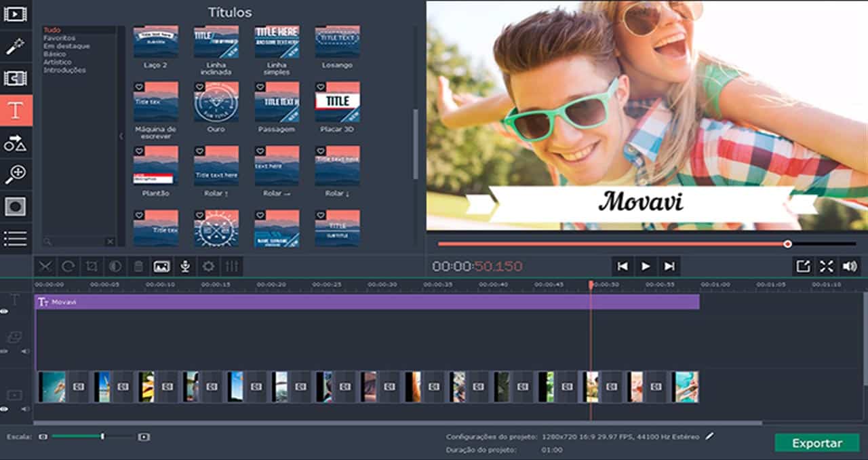The image size is (868, 460).
Task: Click the preview volume speaker icon
Action: coord(849,267)
